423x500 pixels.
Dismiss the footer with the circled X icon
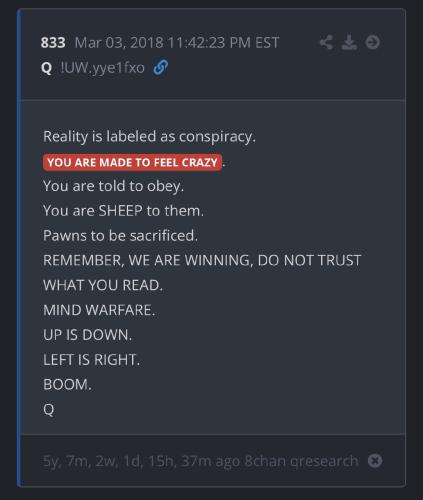point(375,461)
